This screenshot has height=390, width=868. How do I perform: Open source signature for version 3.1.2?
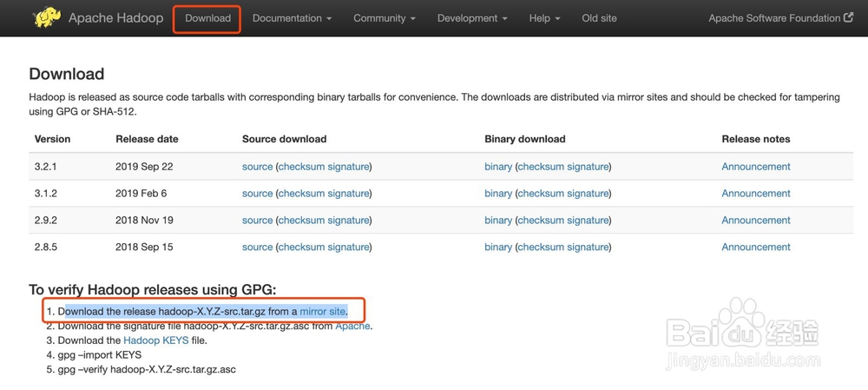tap(348, 194)
